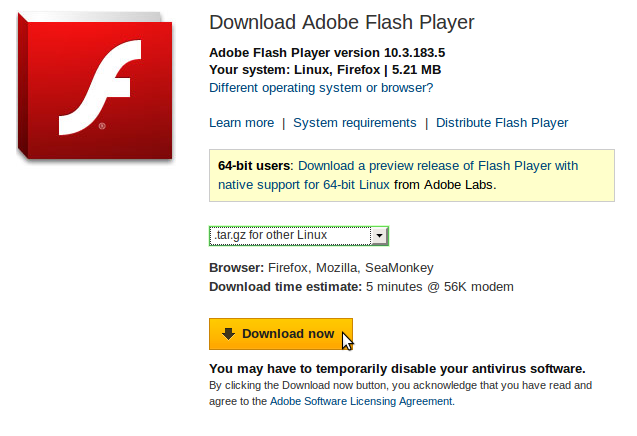
Task: Open the 'Learn more' link
Action: click(241, 123)
